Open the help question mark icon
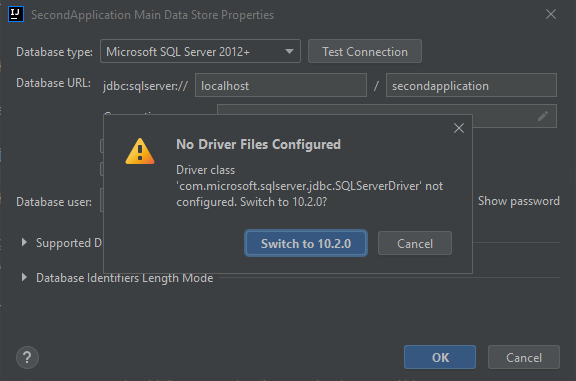The image size is (576, 381). 27,357
